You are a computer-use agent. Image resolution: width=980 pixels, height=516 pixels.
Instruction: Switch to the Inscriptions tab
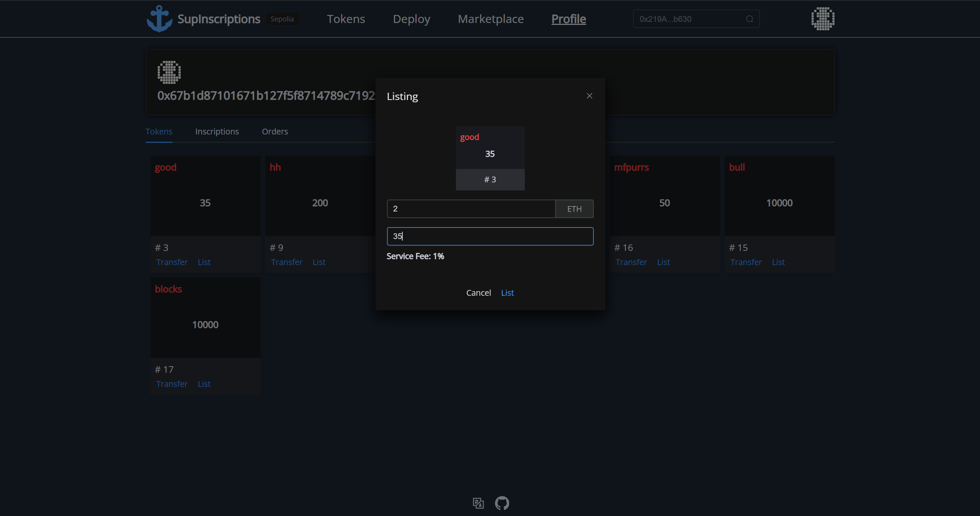click(x=217, y=131)
